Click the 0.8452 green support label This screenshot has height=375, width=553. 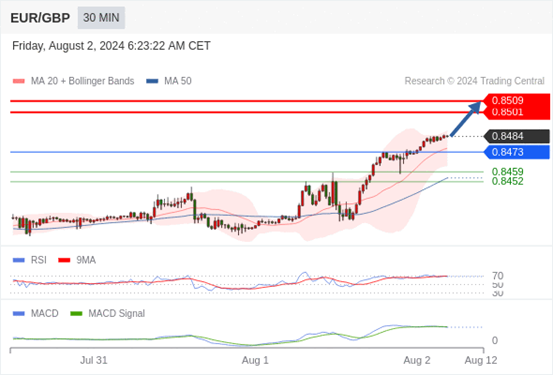(508, 181)
